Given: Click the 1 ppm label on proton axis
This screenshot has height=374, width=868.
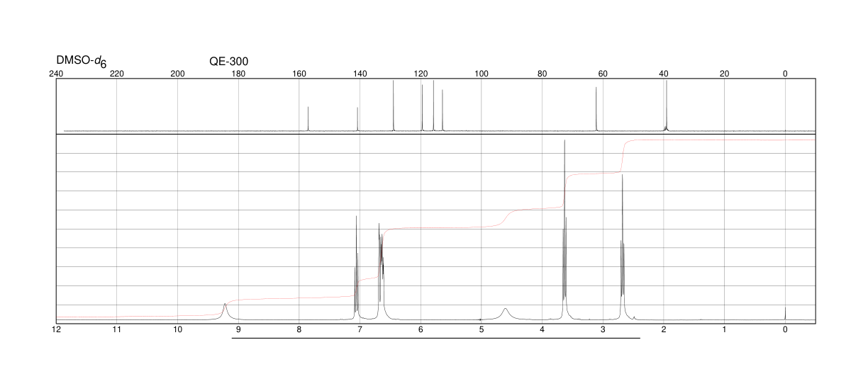Looking at the screenshot, I should click(x=724, y=329).
